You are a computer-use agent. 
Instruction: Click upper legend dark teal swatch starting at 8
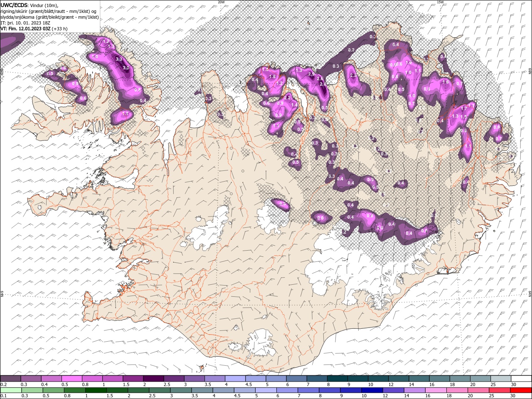coord(337,379)
